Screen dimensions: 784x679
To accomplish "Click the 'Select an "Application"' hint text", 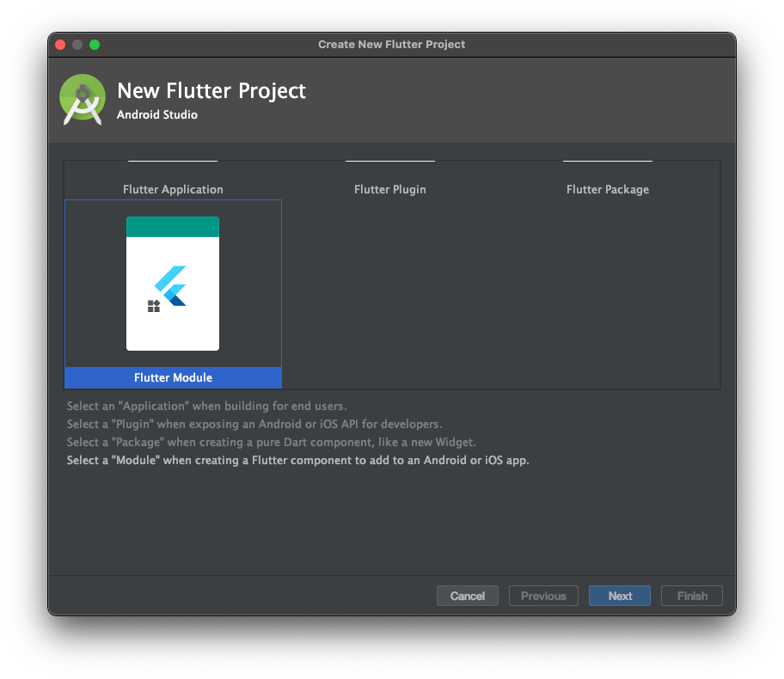I will tap(207, 406).
